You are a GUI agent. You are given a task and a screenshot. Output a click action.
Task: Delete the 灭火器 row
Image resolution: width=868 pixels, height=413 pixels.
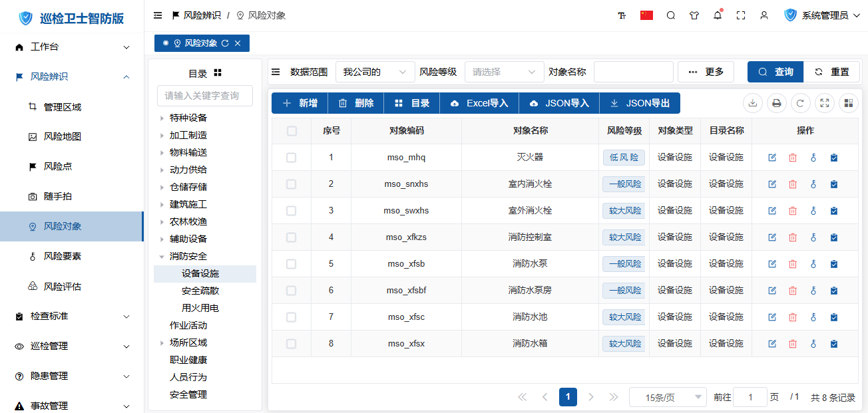792,158
